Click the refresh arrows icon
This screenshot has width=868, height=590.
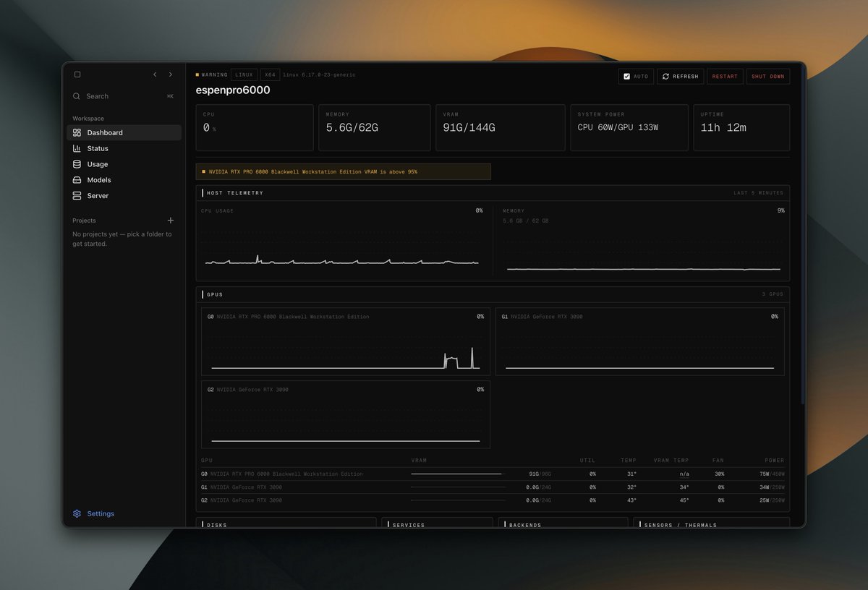(665, 76)
